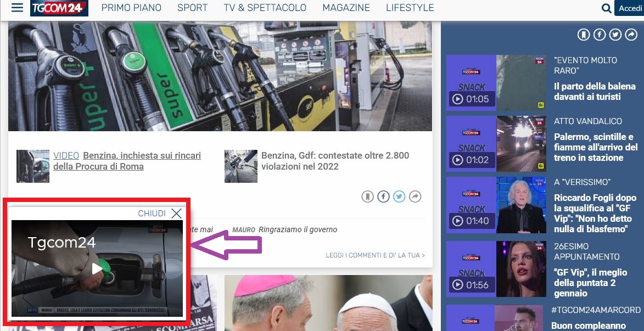Click the Riccardo Fogli thumbnail image

point(521,205)
